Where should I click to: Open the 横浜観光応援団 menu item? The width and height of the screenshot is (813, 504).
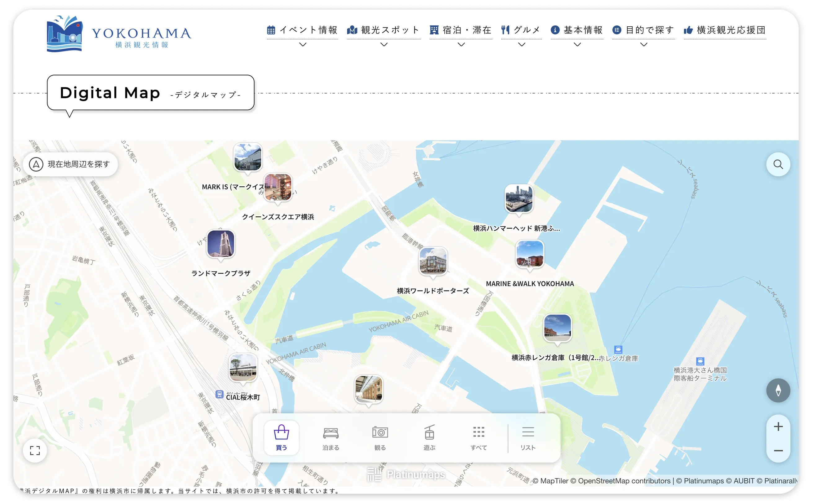(x=725, y=30)
